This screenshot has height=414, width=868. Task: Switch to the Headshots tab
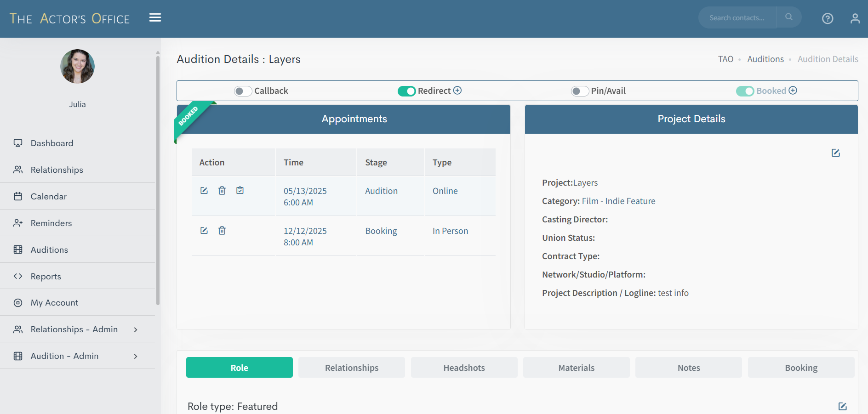coord(464,368)
